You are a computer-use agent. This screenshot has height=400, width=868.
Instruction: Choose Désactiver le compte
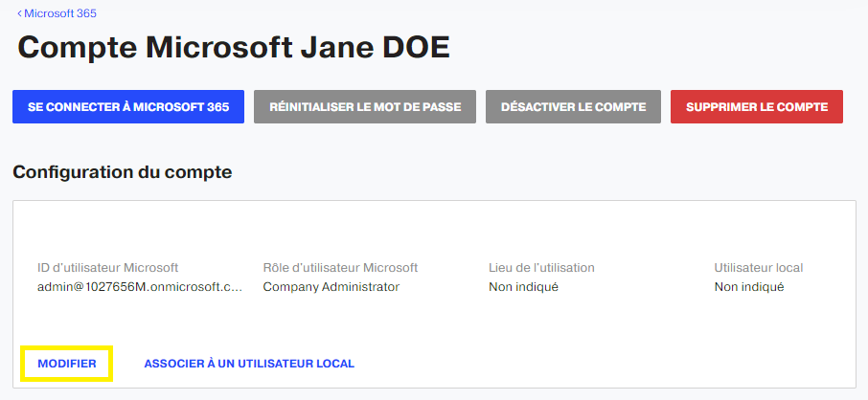(x=574, y=107)
